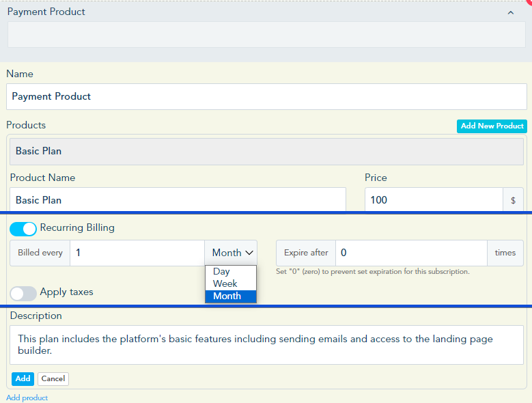
Task: Choose Week in the interval list
Action: tap(225, 283)
